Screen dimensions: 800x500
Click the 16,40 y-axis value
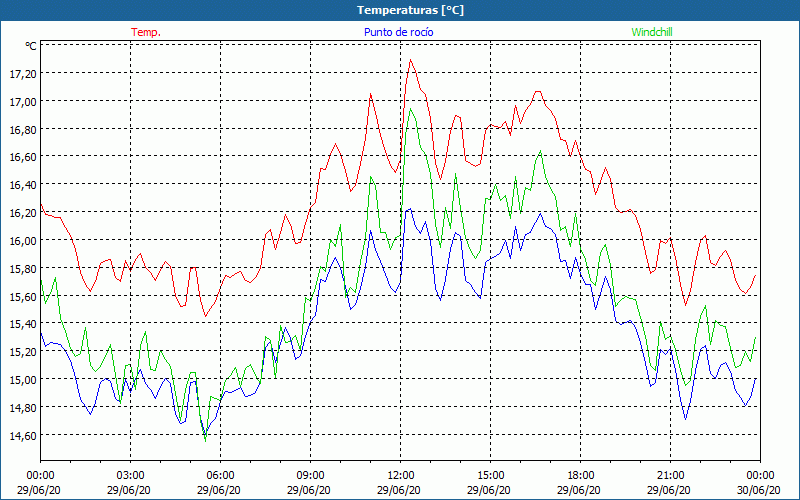[23, 185]
